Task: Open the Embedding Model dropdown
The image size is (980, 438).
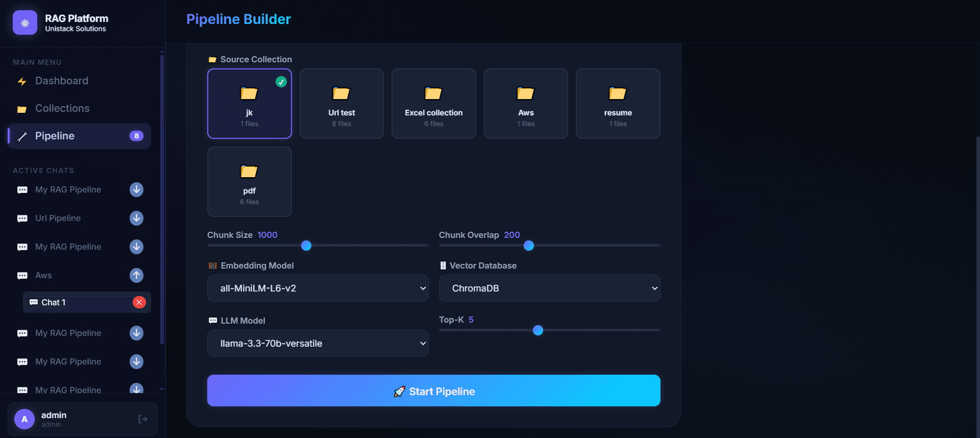Action: (x=318, y=288)
